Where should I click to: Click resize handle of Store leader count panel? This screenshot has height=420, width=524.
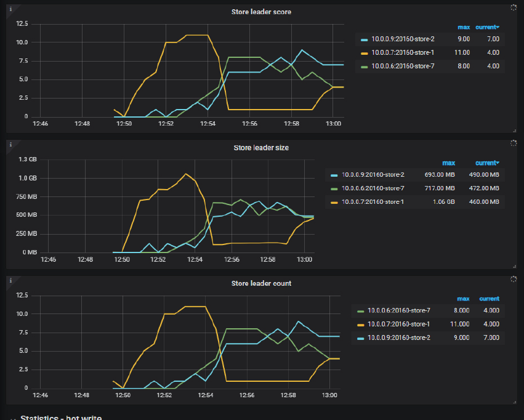click(x=515, y=402)
